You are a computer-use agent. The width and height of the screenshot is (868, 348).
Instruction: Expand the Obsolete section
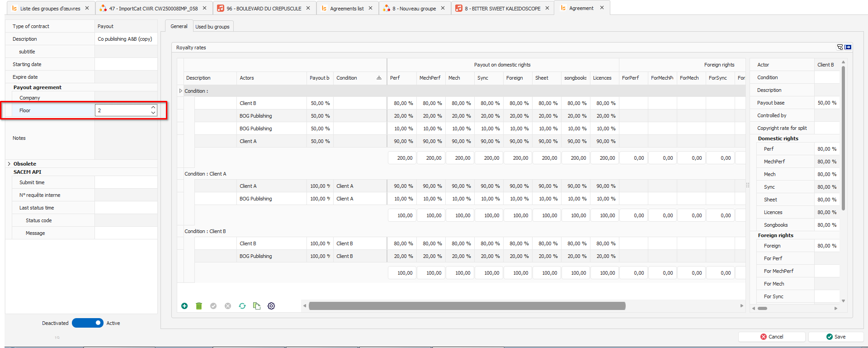(x=9, y=164)
